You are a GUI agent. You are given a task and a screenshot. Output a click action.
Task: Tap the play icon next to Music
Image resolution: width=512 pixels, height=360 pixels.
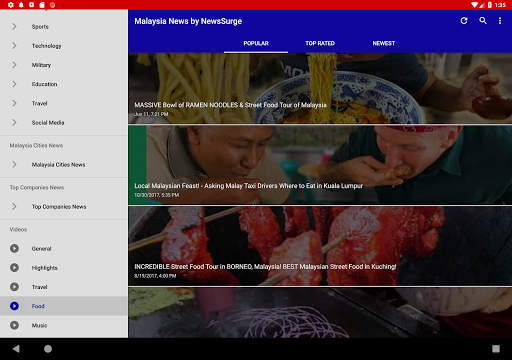tap(14, 325)
